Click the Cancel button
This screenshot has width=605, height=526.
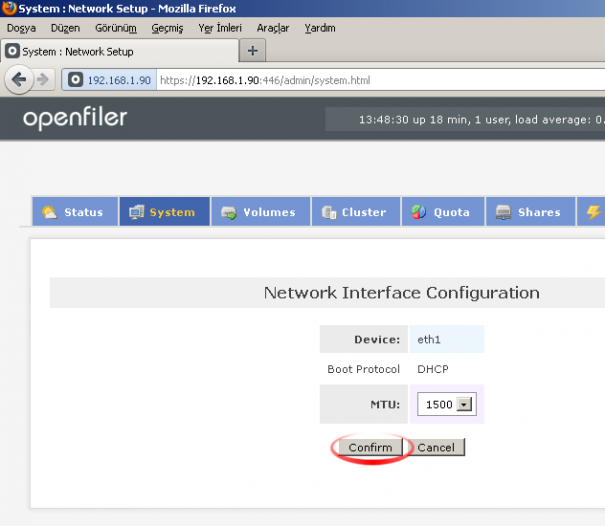(436, 447)
